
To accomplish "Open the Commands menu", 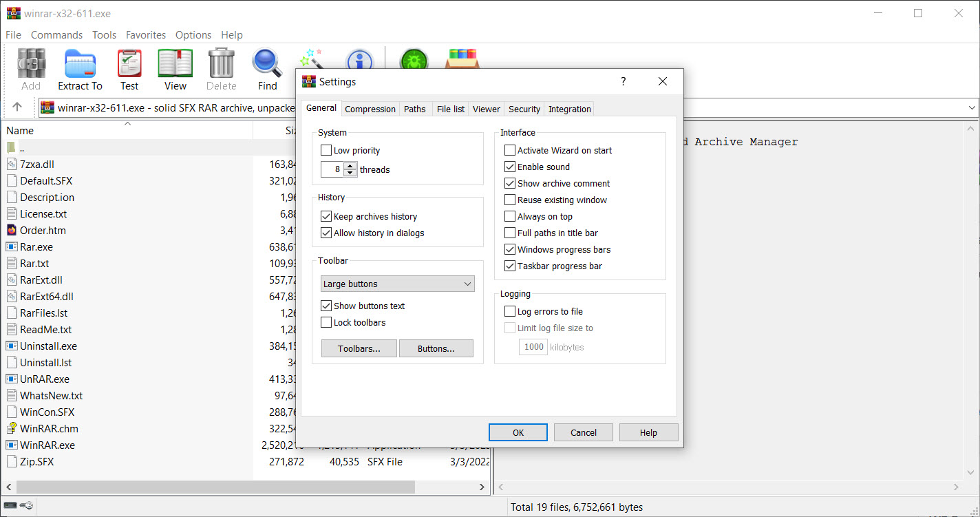I will click(x=56, y=34).
